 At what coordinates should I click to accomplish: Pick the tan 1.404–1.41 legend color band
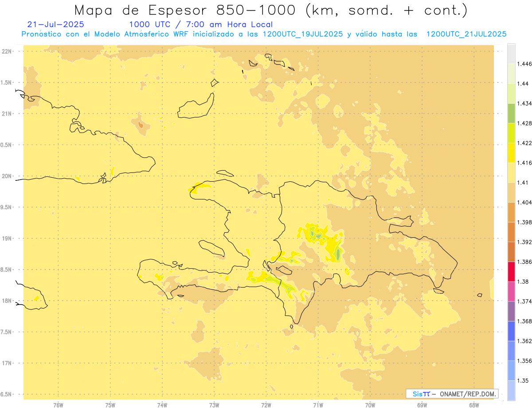click(511, 192)
